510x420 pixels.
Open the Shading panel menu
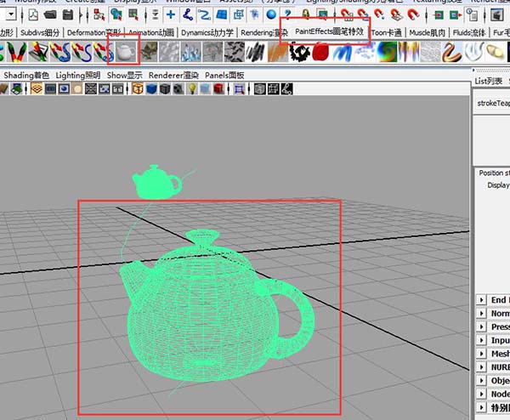tap(26, 75)
